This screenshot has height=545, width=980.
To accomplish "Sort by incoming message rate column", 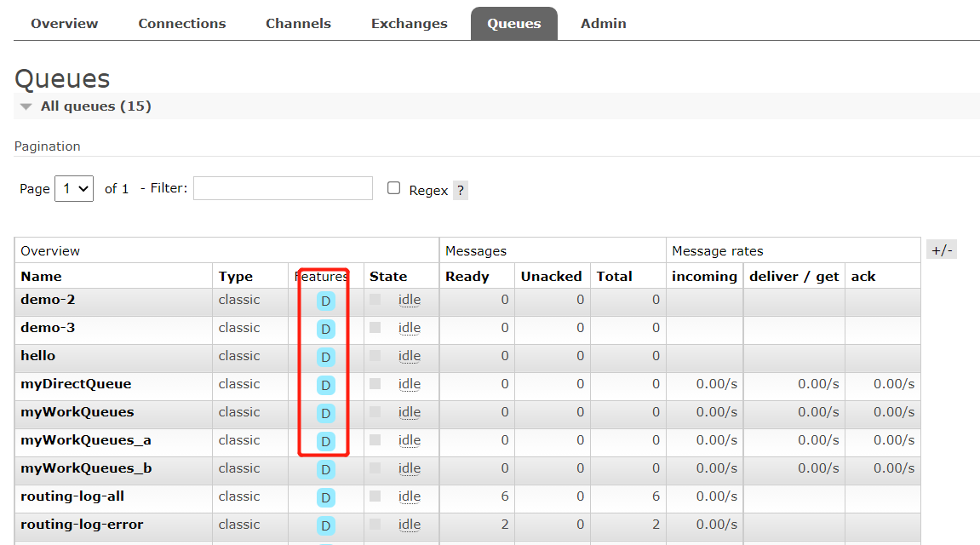I will point(704,276).
